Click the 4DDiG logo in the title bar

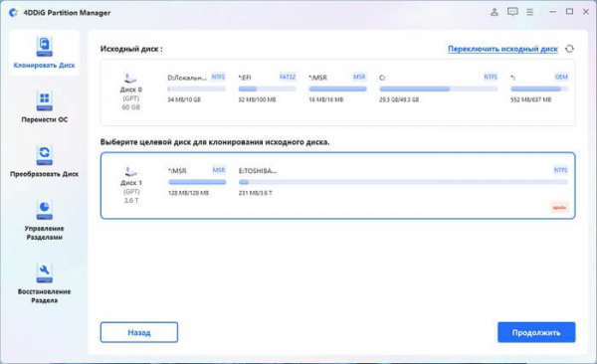click(x=14, y=13)
